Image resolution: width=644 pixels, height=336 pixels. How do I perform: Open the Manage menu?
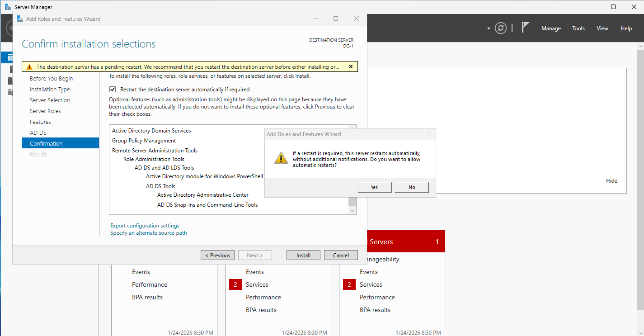(551, 28)
